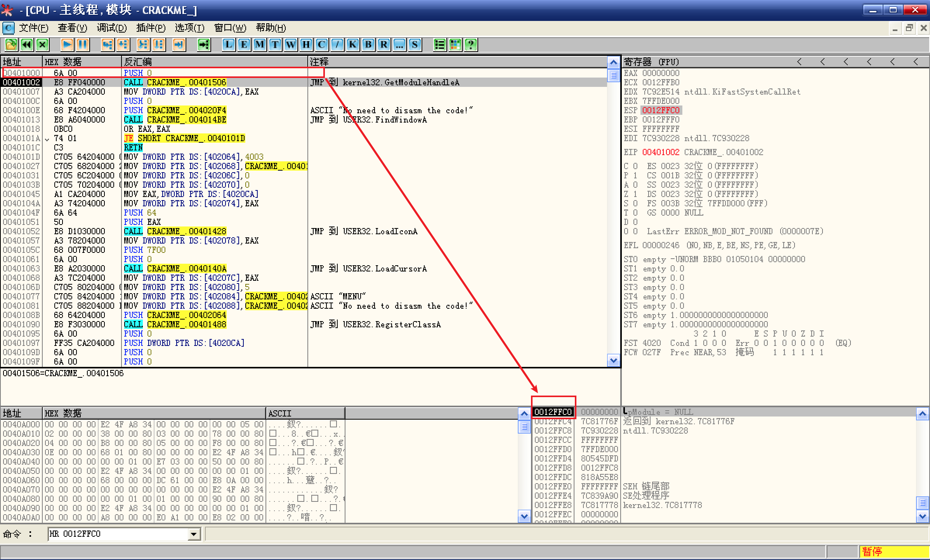Click the Run program play button
The height and width of the screenshot is (560, 930).
(67, 45)
